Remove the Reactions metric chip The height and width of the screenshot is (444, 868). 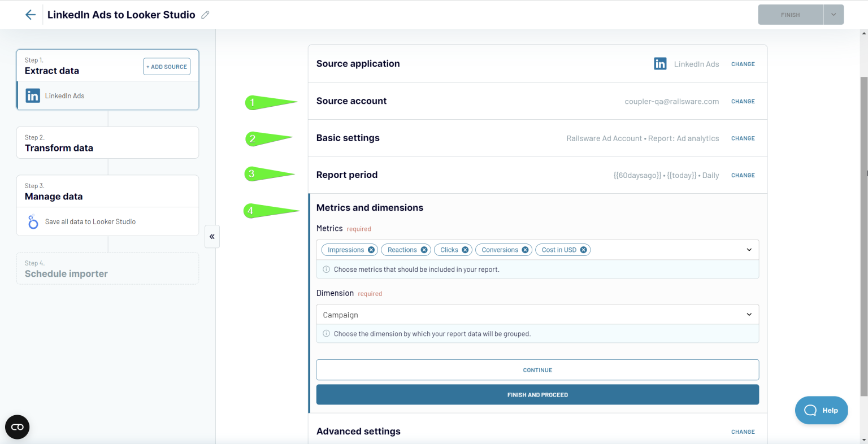pyautogui.click(x=423, y=249)
